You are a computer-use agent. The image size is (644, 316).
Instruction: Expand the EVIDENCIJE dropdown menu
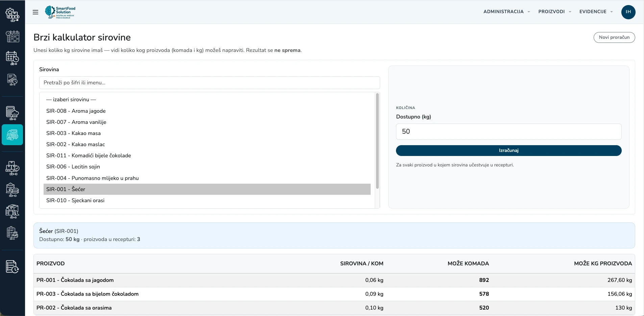(596, 11)
